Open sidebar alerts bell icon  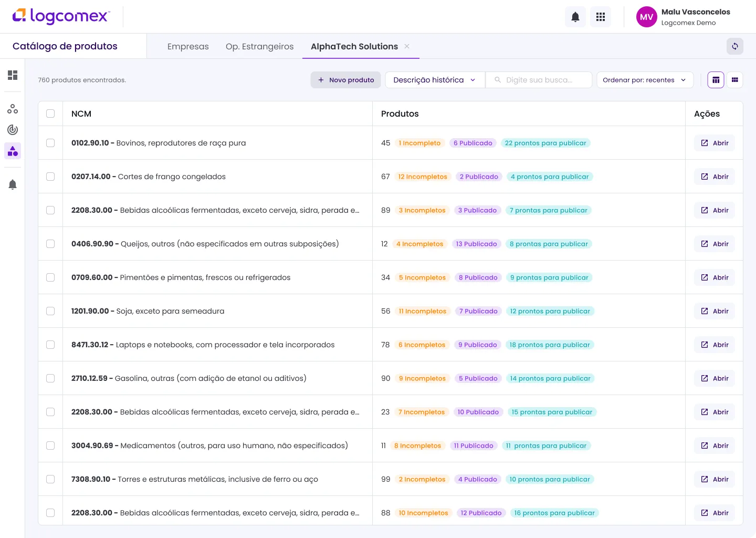tap(13, 184)
